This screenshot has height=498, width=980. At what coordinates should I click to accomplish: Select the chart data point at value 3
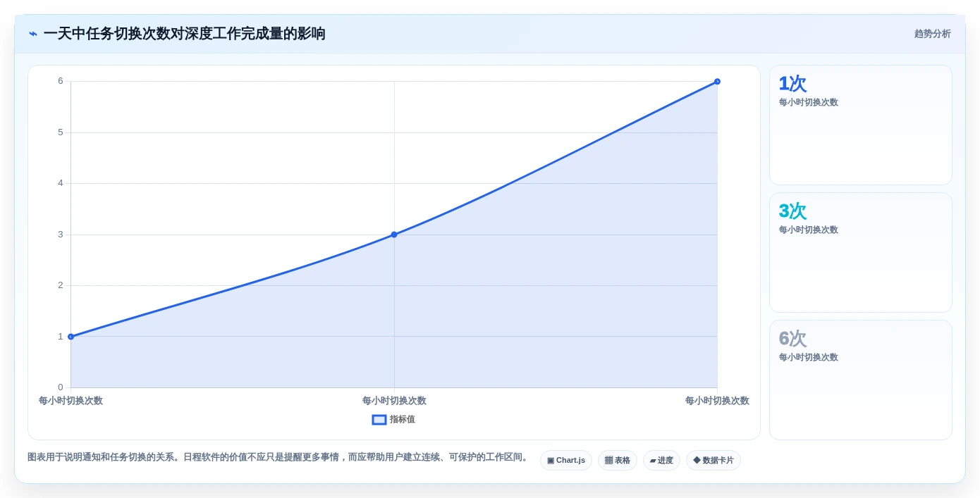pyautogui.click(x=394, y=235)
